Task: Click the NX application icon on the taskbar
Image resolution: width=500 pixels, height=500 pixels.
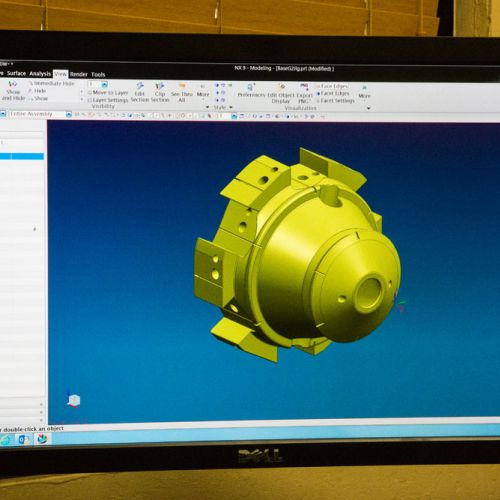Action: pos(42,439)
